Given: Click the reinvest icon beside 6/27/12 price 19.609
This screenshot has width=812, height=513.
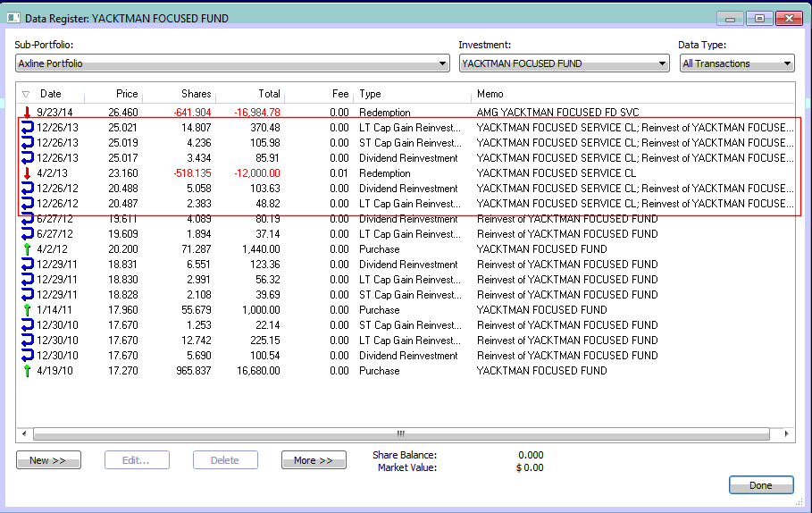Looking at the screenshot, I should [x=28, y=233].
